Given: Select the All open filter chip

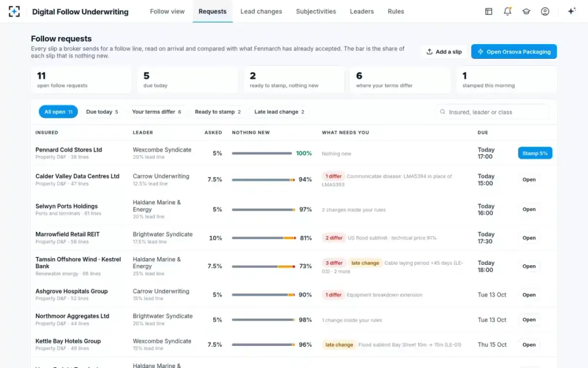Looking at the screenshot, I should click(58, 112).
